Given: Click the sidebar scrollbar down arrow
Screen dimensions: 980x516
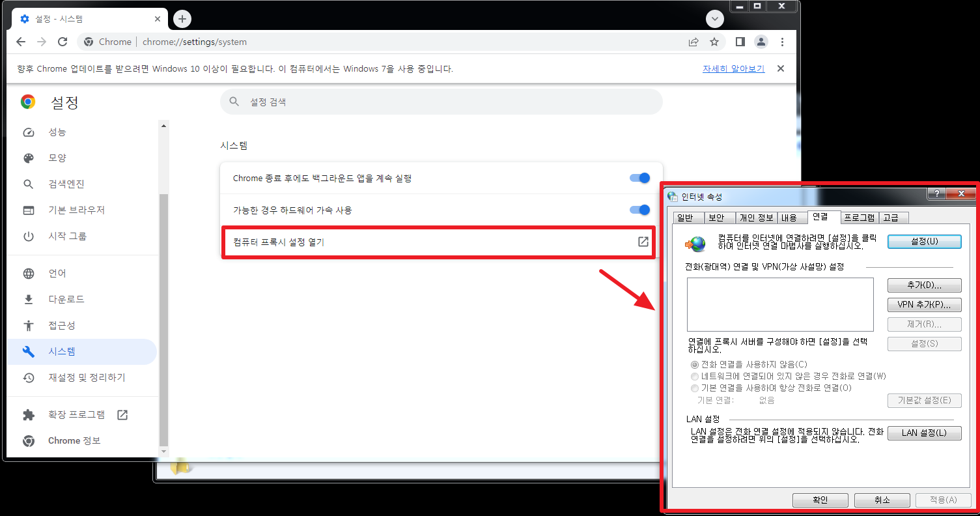Looking at the screenshot, I should [x=163, y=451].
